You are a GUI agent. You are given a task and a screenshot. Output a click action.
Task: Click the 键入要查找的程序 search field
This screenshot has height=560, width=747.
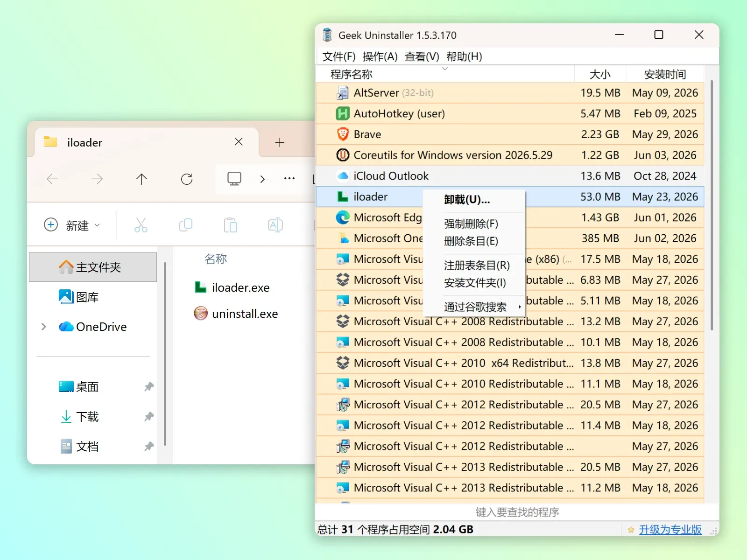[517, 512]
